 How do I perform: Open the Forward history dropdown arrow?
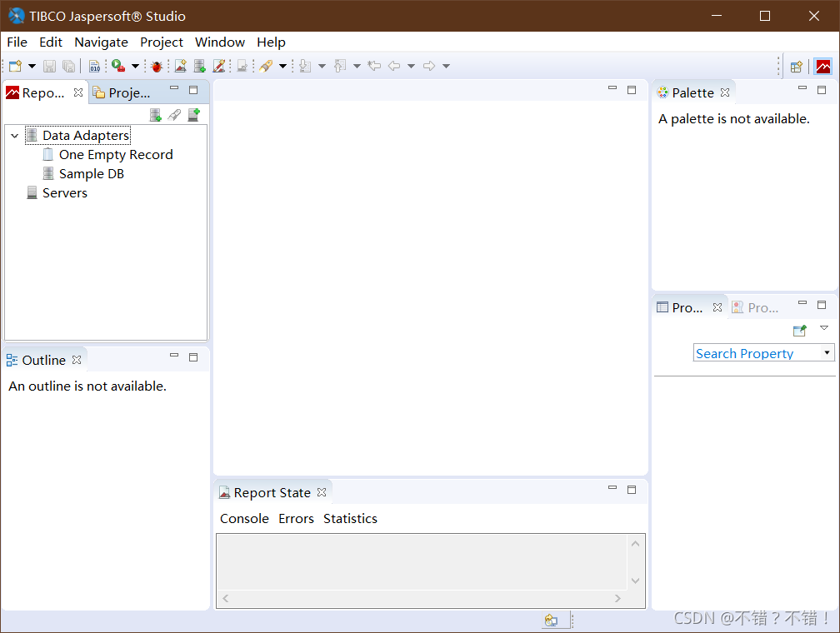pos(447,67)
